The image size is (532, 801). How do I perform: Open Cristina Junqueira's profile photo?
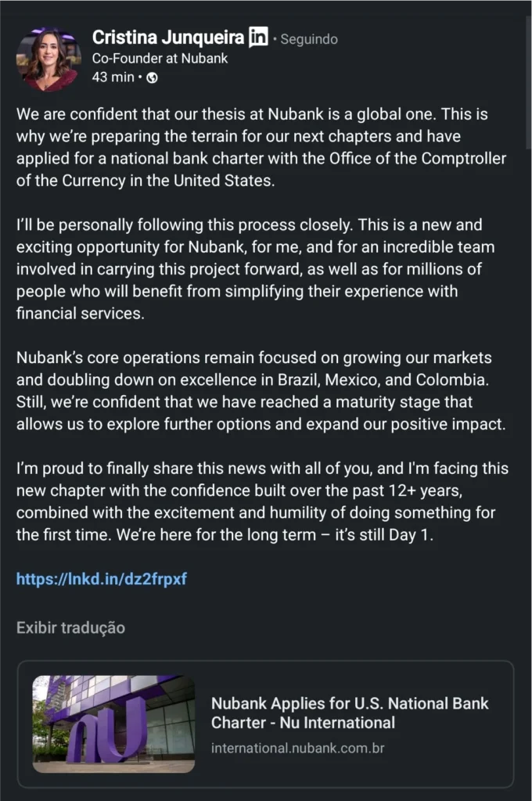coord(49,59)
